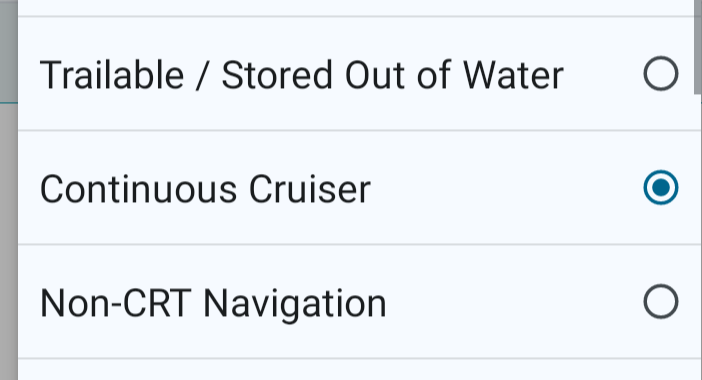Click the word 'Water' in the first option
This screenshot has width=702, height=380.
pos(513,75)
